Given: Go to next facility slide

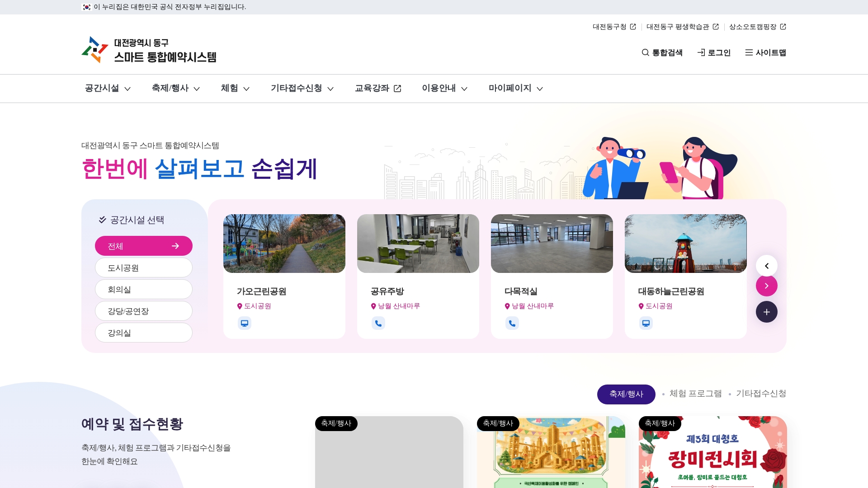Looking at the screenshot, I should pyautogui.click(x=767, y=286).
